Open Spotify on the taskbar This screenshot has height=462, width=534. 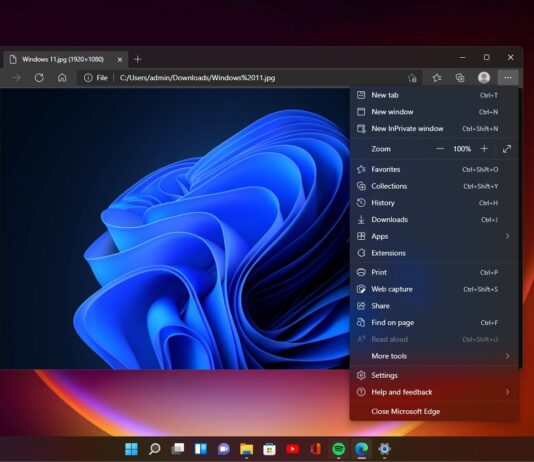(x=338, y=449)
